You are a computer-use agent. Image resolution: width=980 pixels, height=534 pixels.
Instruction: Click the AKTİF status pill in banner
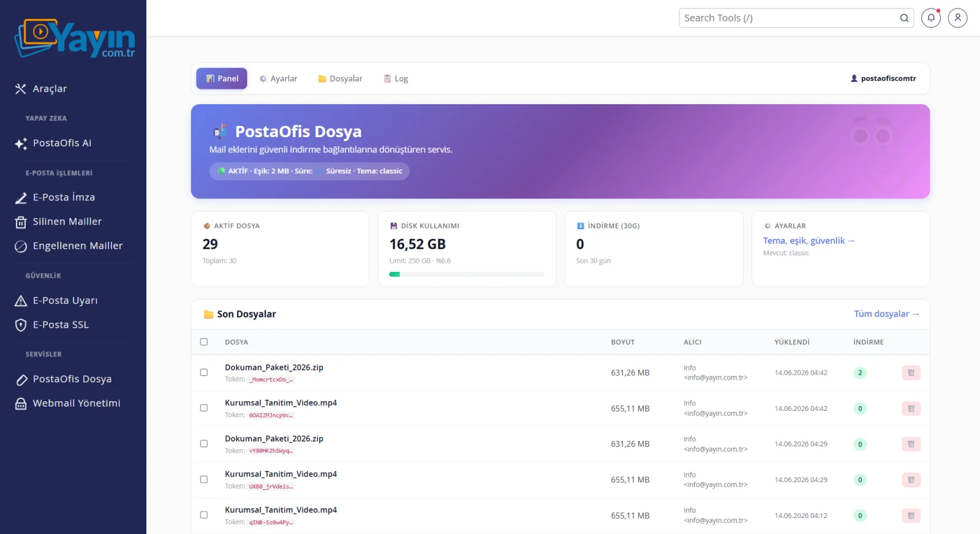pyautogui.click(x=309, y=171)
